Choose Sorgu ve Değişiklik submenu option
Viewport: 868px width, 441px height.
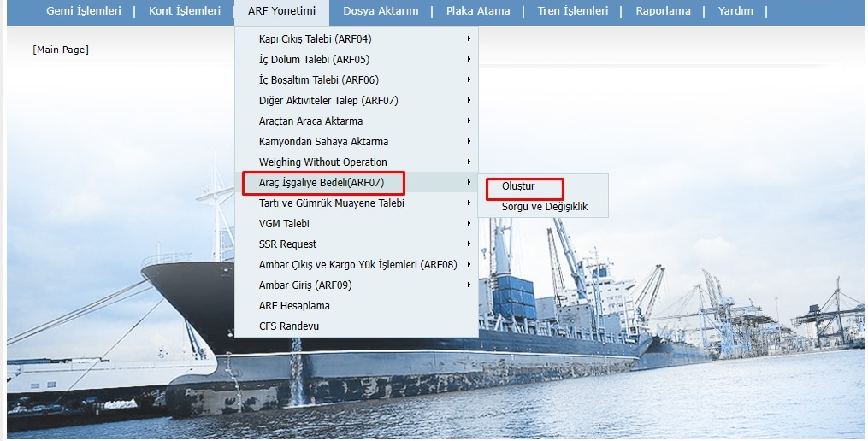point(544,206)
